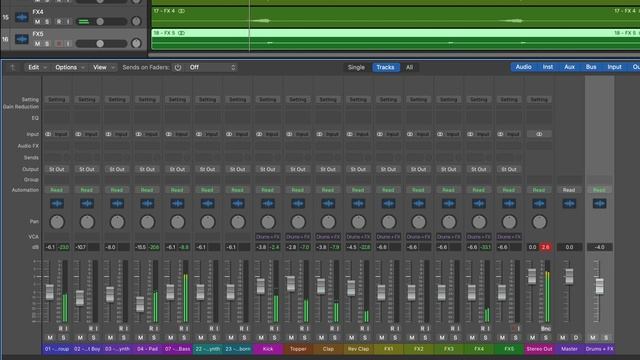Screen dimensions: 640x360
Task: Click the stereo format icon on Kick input
Action: 259,134
